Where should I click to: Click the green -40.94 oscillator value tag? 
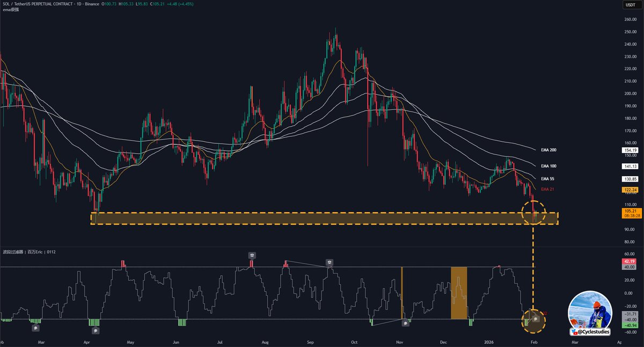point(630,326)
